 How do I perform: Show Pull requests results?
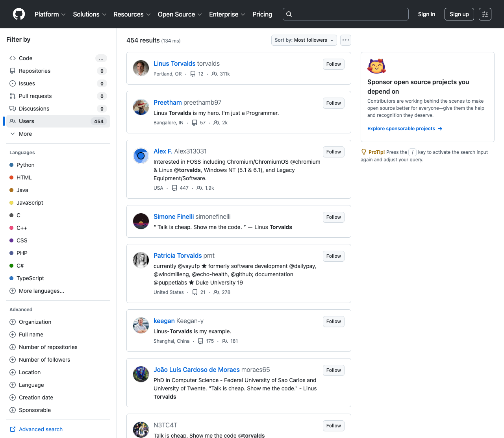pos(58,96)
